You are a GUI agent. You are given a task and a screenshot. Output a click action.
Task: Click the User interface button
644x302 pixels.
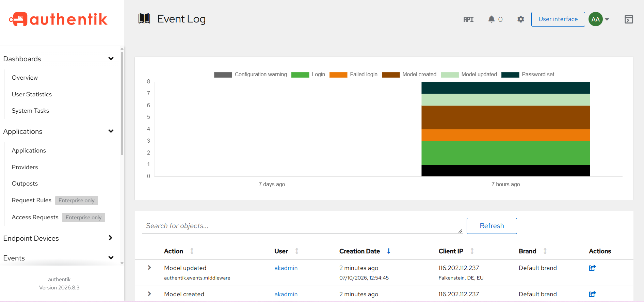558,19
